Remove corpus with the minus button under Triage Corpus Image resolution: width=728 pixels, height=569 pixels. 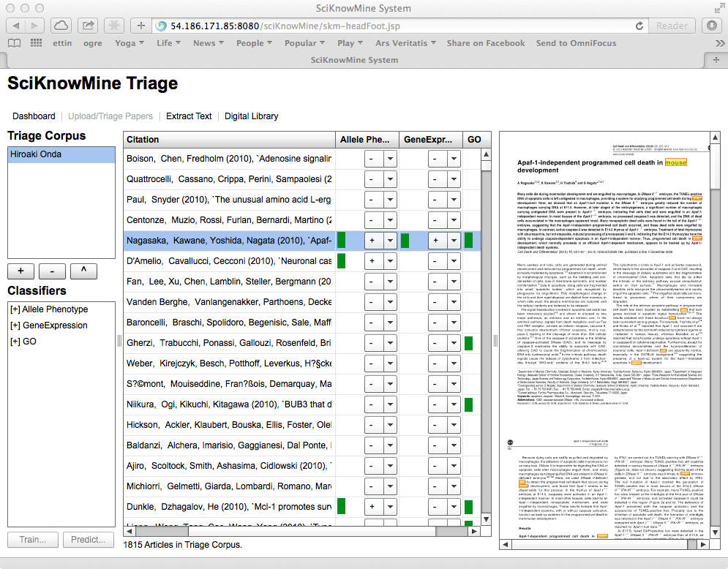coord(52,271)
